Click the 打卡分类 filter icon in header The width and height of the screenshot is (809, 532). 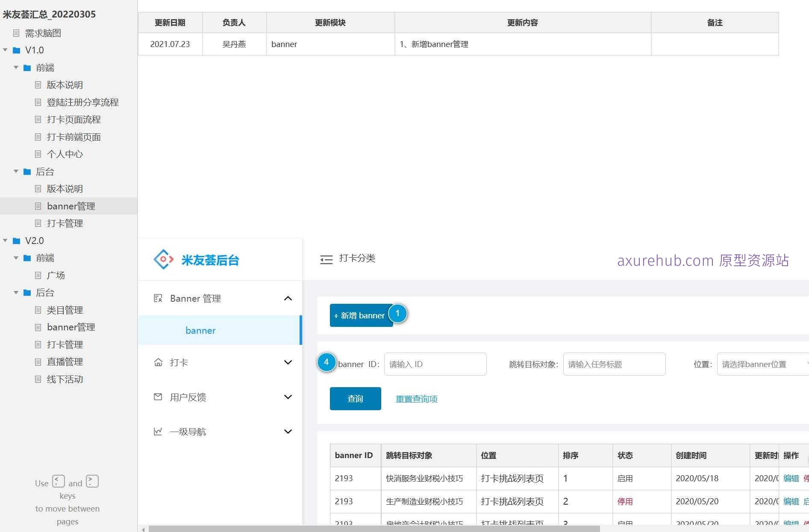[326, 259]
